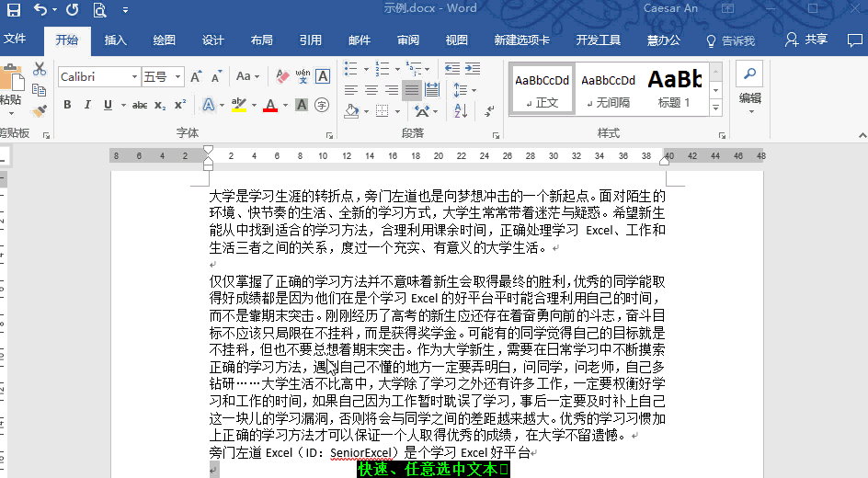Decrease the paragraph indent

coord(452,69)
